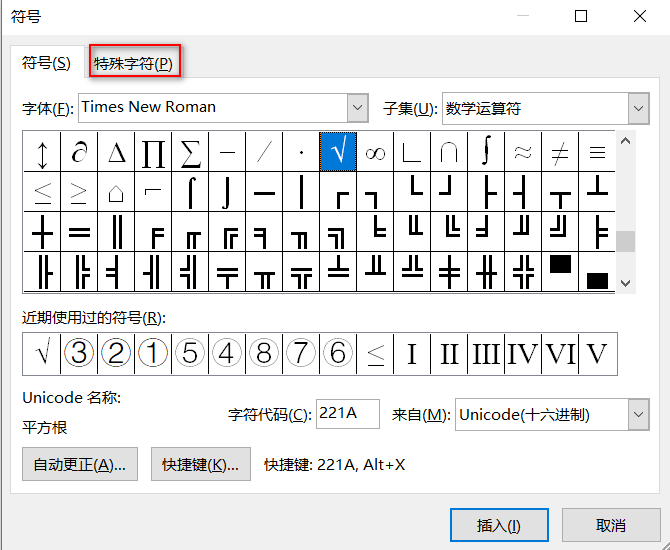Close the 符号 dialog window
The width and height of the screenshot is (670, 550).
click(x=640, y=16)
